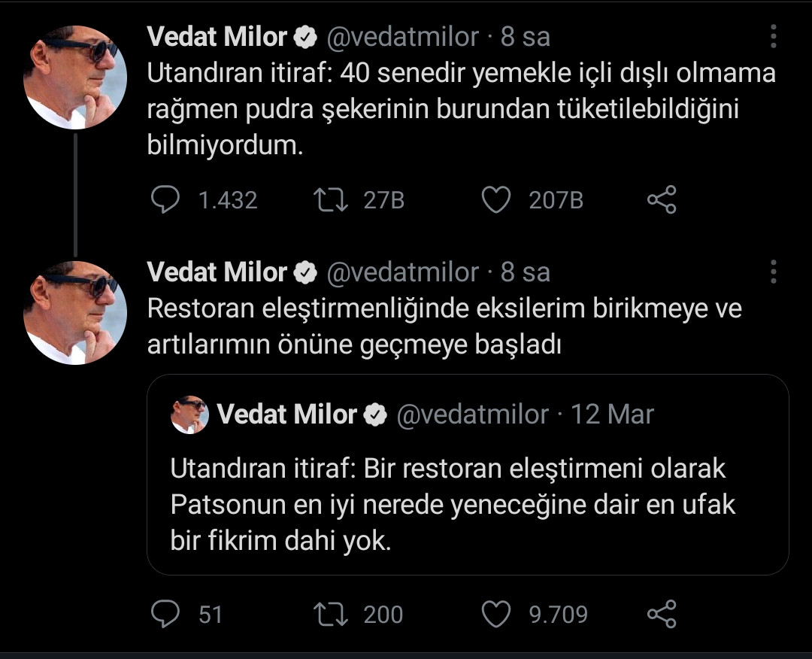Open the more options menu on second tweet
Screen dimensions: 812x659
(x=772, y=272)
